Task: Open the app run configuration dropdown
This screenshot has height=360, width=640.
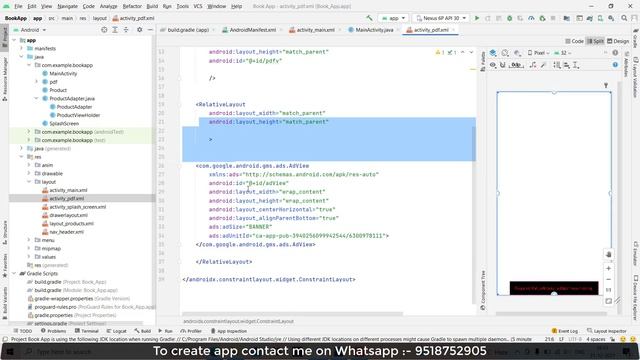Action: pos(393,18)
